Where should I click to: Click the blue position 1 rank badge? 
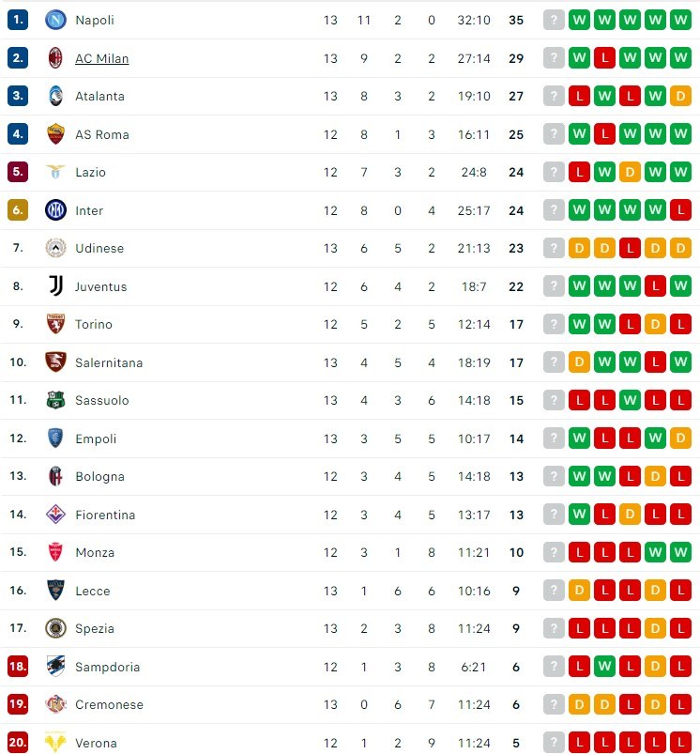coord(18,20)
